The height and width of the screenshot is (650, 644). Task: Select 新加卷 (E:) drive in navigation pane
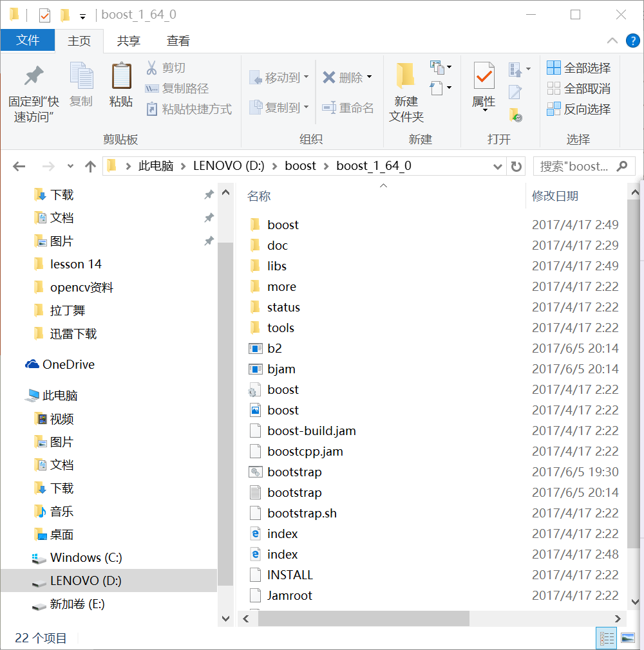(x=69, y=604)
